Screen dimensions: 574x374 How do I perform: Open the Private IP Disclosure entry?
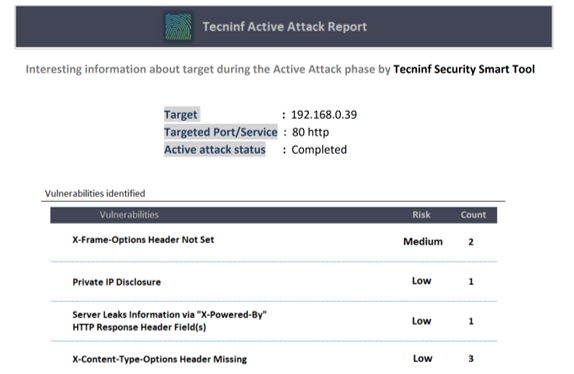tap(116, 282)
